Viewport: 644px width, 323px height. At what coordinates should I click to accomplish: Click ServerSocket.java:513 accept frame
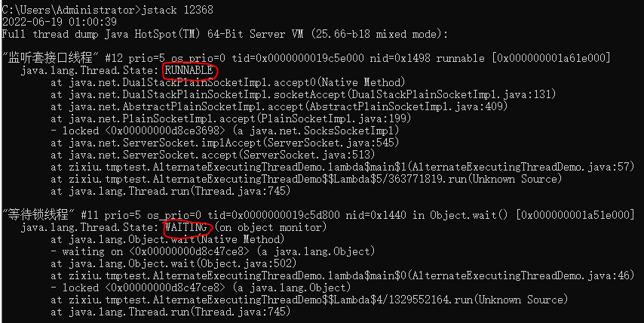click(213, 155)
